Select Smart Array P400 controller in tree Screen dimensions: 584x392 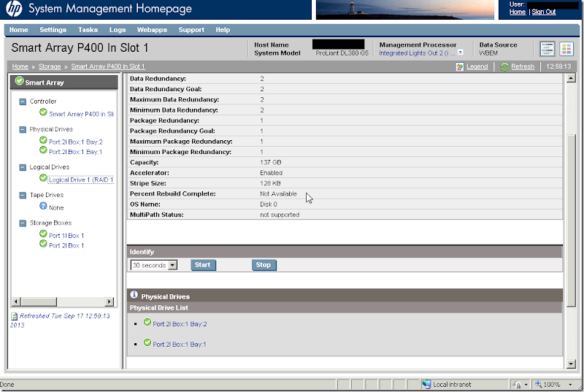[x=82, y=115]
